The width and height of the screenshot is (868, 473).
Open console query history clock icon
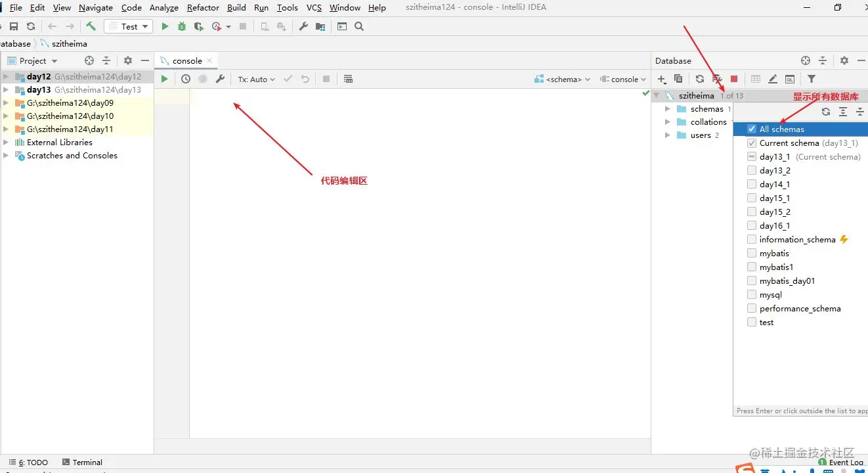(186, 79)
